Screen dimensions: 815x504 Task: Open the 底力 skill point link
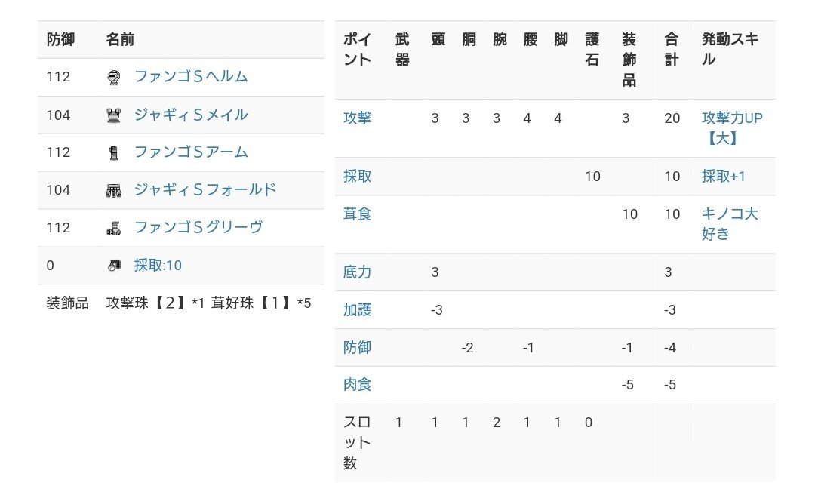(x=357, y=272)
